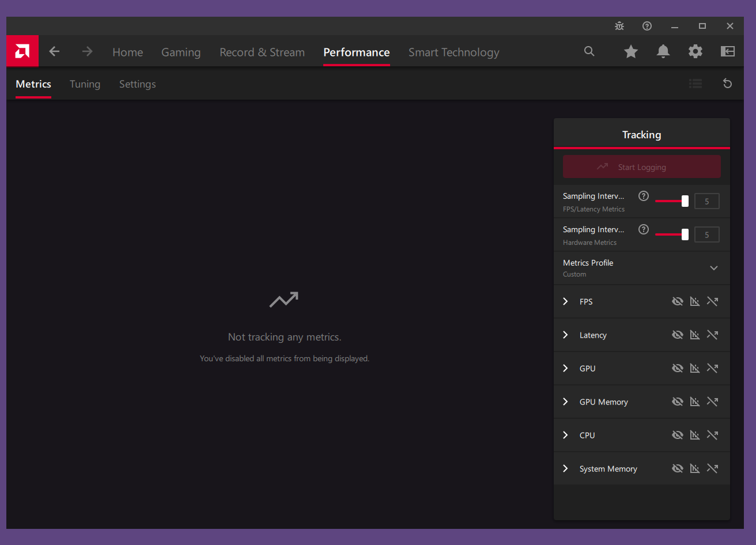756x545 pixels.
Task: Open help for Hardware Metrics sampling interval
Action: [x=644, y=229]
